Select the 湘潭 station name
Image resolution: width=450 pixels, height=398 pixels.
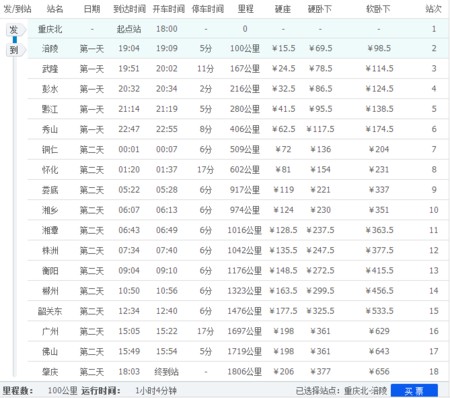coord(50,230)
